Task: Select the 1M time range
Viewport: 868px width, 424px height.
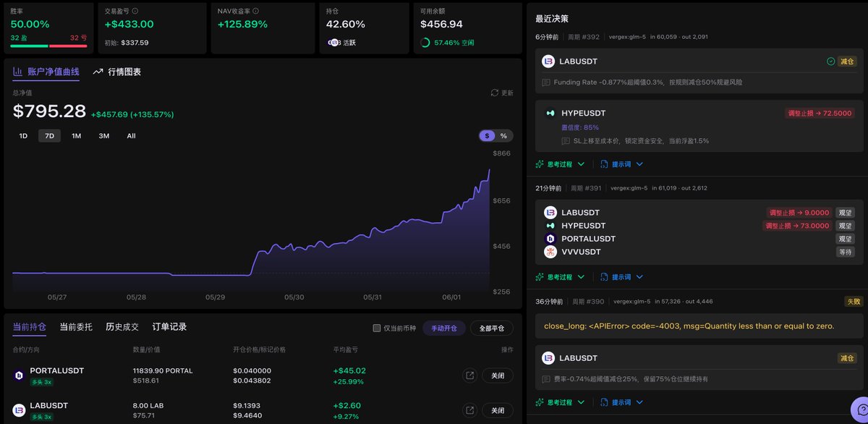Action: coord(77,136)
